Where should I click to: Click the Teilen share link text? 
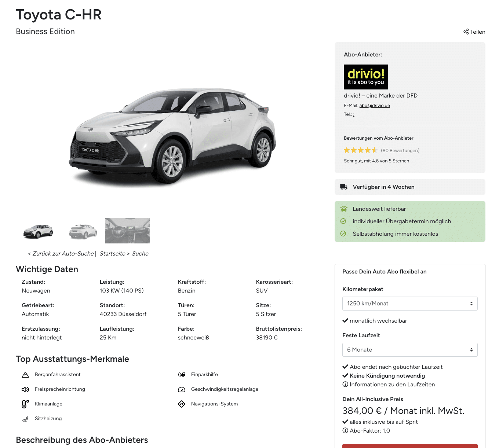[478, 32]
